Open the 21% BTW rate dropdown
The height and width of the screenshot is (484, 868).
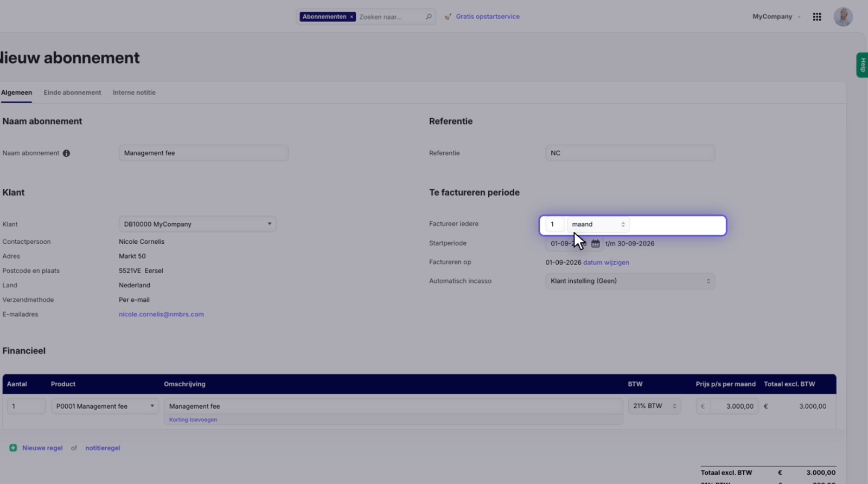click(x=654, y=406)
